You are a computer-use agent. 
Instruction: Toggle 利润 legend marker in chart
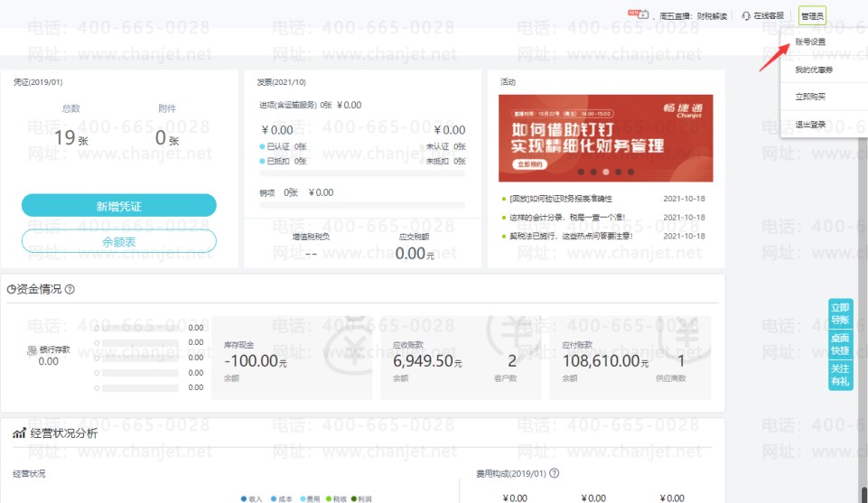(x=354, y=498)
